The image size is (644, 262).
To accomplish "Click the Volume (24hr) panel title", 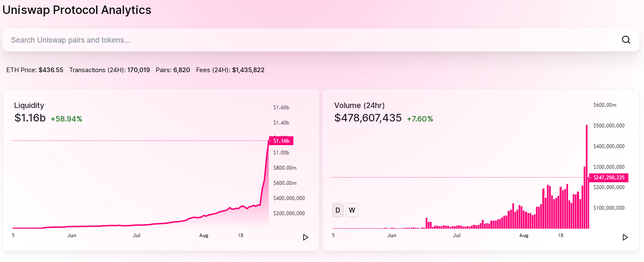I will tap(359, 105).
